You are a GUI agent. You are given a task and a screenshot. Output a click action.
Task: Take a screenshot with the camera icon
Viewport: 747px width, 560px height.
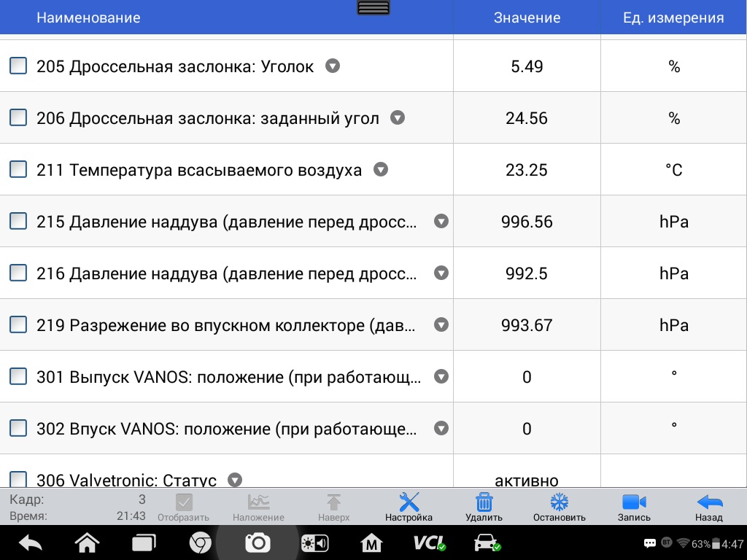[x=258, y=543]
